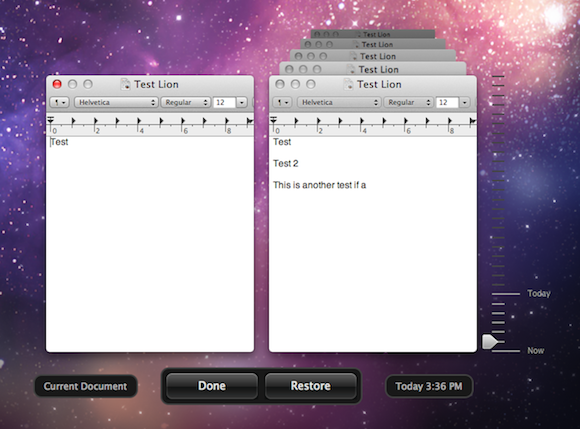Click the Done button
Viewport: 580px width, 429px height.
[212, 386]
